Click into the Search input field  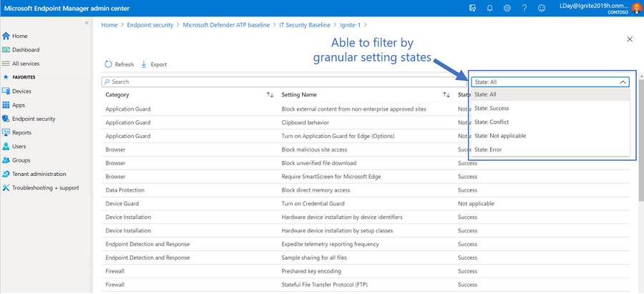[x=285, y=82]
